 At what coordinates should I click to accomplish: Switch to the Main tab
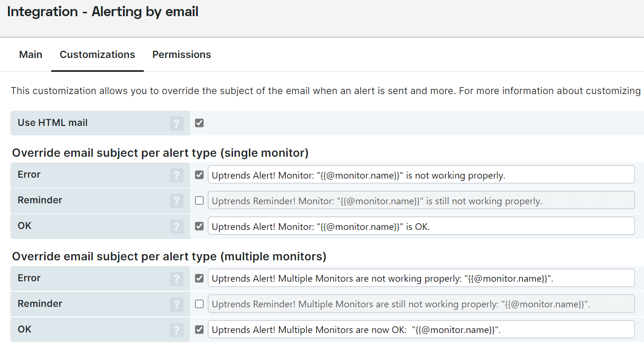pyautogui.click(x=31, y=55)
